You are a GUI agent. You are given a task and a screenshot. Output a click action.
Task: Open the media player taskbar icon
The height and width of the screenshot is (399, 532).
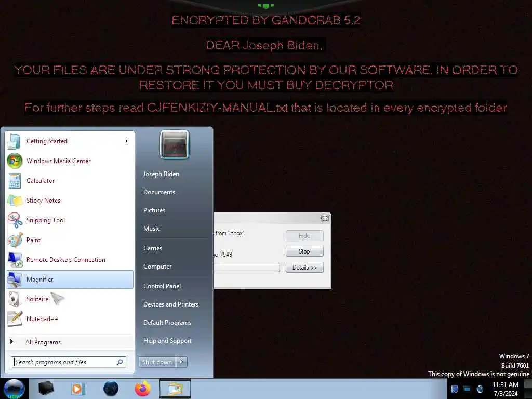point(77,389)
